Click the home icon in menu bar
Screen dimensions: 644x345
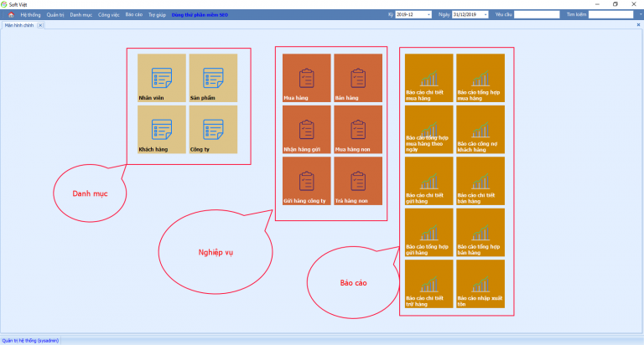click(x=11, y=15)
